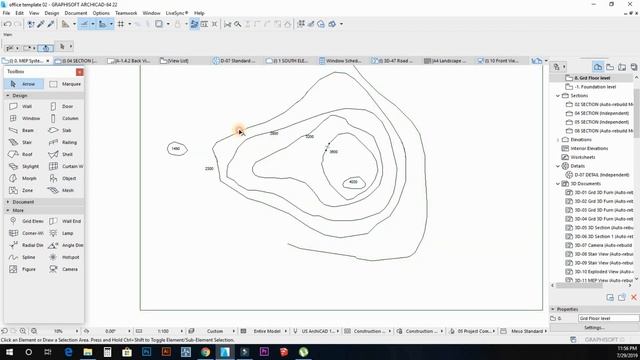Expand the Document section in Toolbox

point(8,202)
